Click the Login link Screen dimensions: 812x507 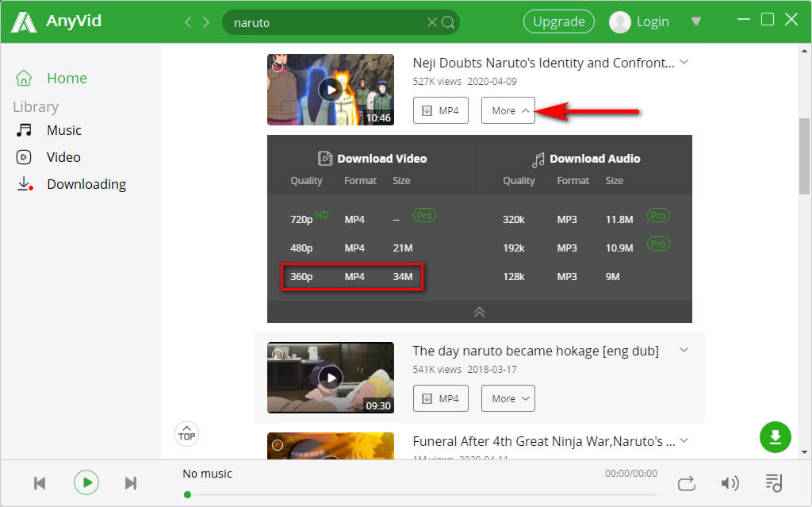pyautogui.click(x=653, y=21)
